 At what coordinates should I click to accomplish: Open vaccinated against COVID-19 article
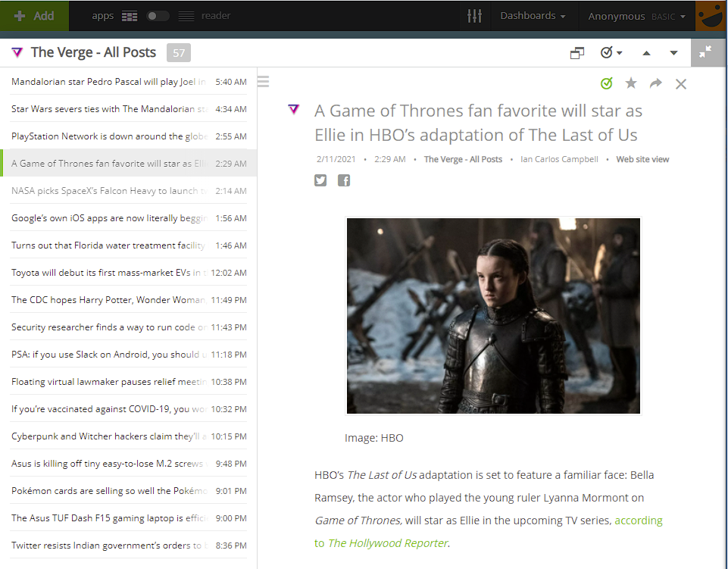coord(129,409)
